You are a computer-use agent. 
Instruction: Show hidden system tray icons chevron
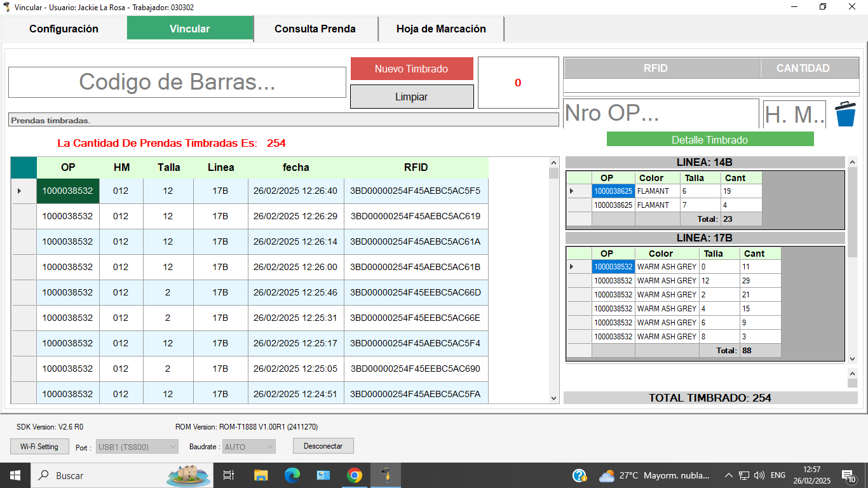tap(728, 475)
